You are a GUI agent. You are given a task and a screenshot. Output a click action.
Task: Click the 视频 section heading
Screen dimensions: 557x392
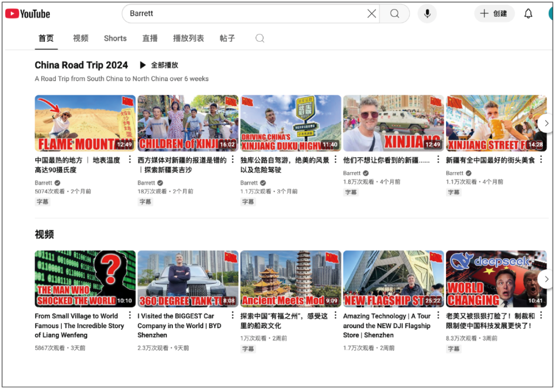pos(44,234)
